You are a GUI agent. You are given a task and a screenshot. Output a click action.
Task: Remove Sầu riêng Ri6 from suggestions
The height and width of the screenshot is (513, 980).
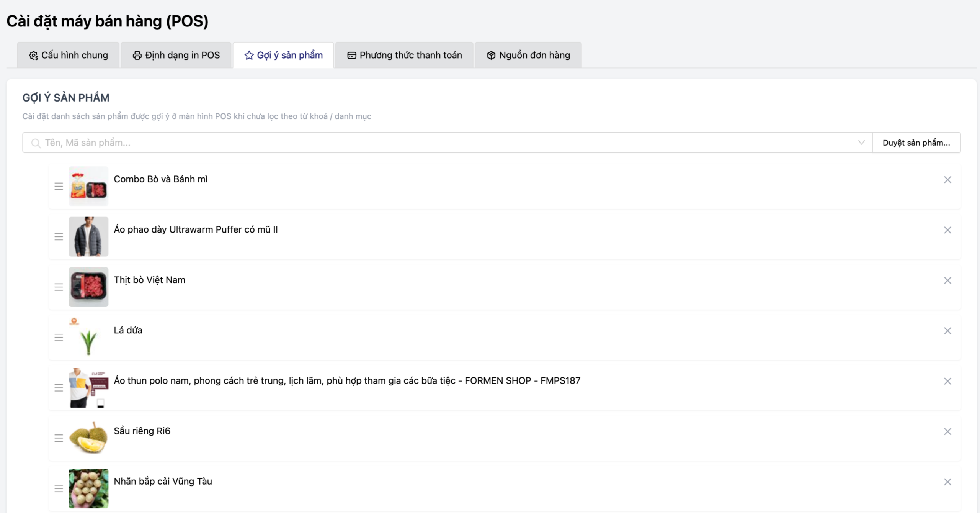(x=947, y=431)
